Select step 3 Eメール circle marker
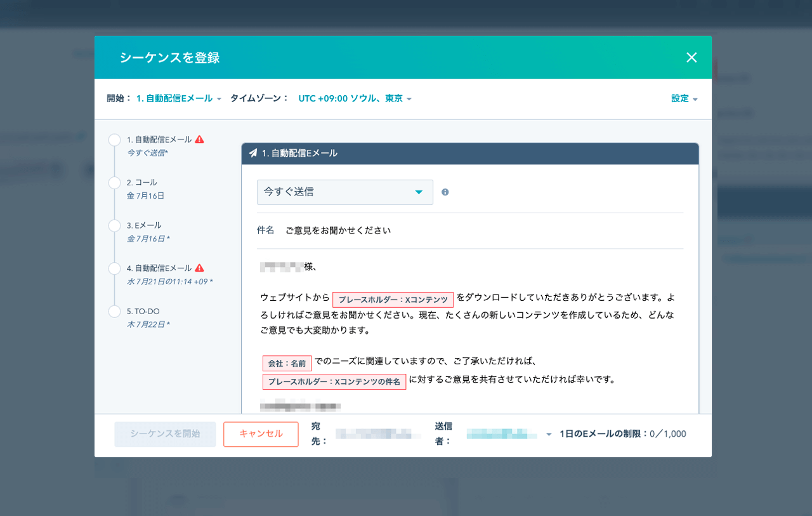 (x=114, y=225)
